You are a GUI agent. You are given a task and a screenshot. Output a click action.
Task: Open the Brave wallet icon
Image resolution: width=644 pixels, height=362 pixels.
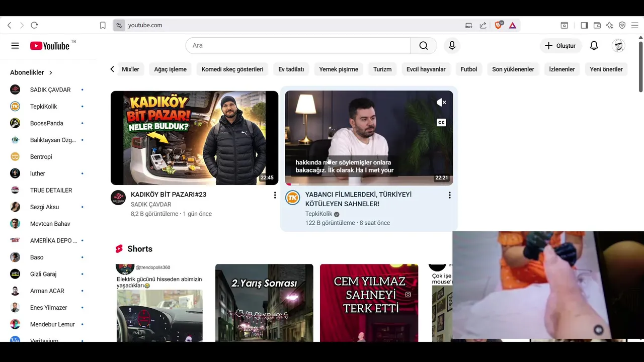[597, 25]
